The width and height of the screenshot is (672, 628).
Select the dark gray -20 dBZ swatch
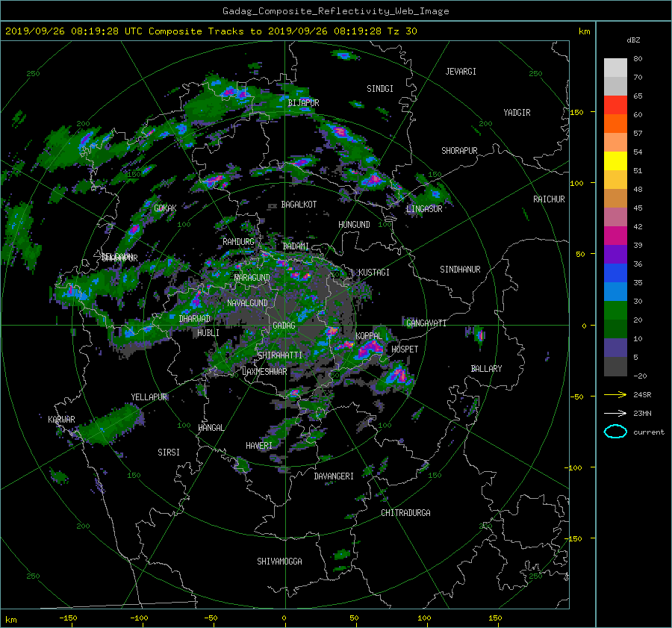(x=615, y=366)
